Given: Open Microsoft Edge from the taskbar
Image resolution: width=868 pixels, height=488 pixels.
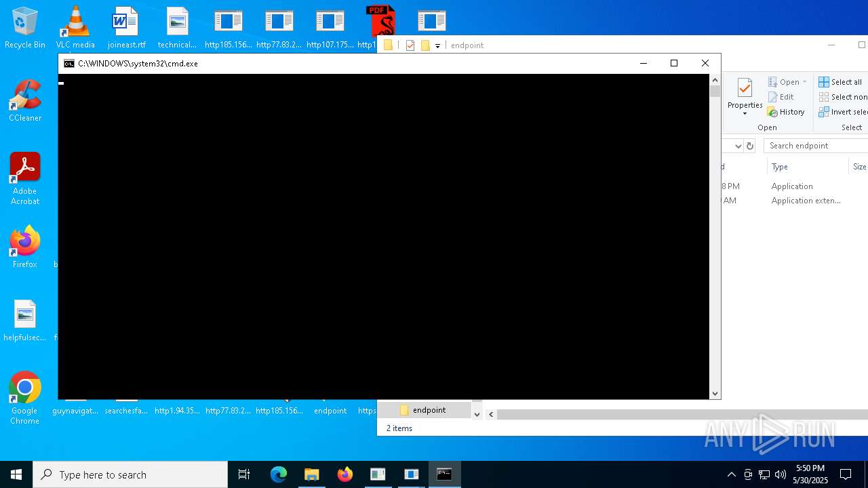Looking at the screenshot, I should [279, 474].
